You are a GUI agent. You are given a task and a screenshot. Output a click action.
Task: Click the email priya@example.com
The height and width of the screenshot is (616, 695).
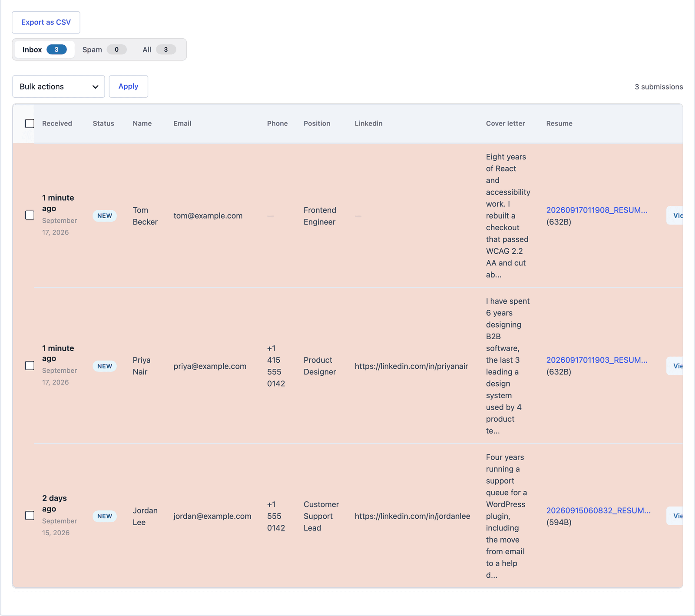click(x=210, y=366)
